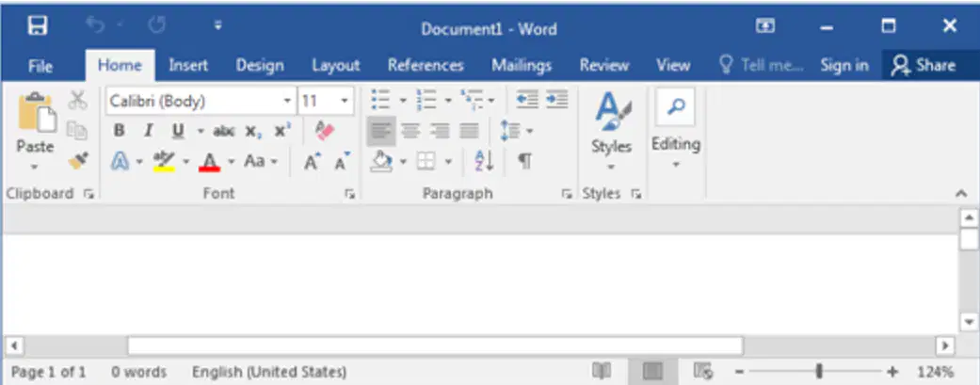The image size is (980, 385).
Task: Switch to the References tab
Action: 426,66
